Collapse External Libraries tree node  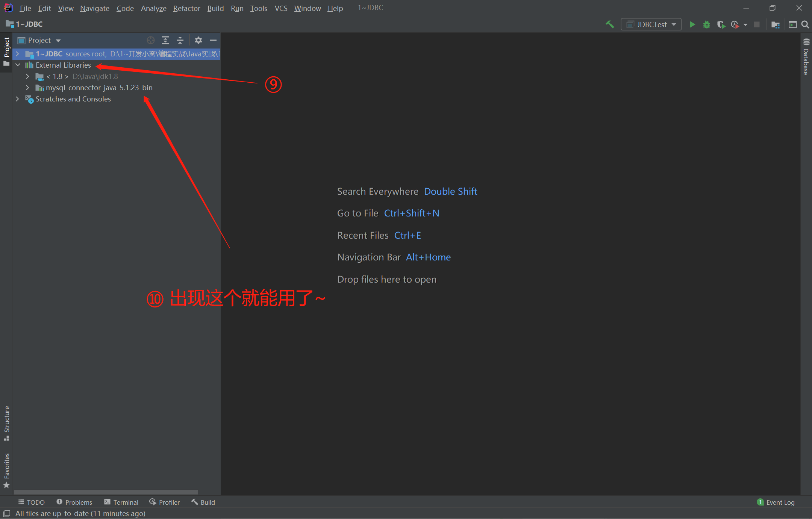click(x=18, y=65)
